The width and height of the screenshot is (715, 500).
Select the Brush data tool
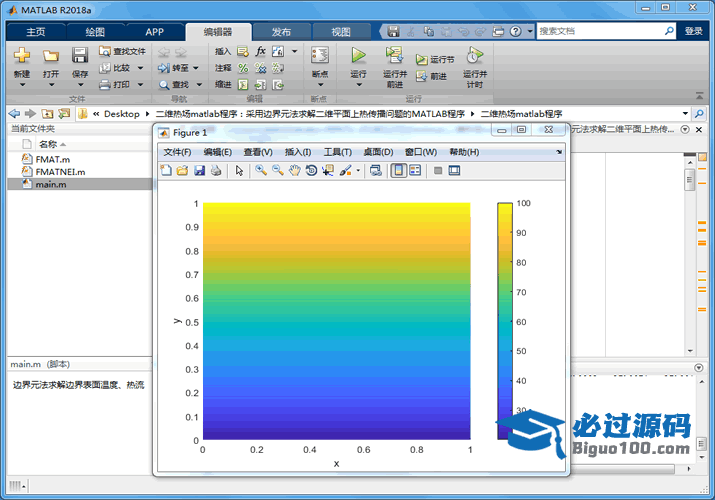(x=346, y=170)
